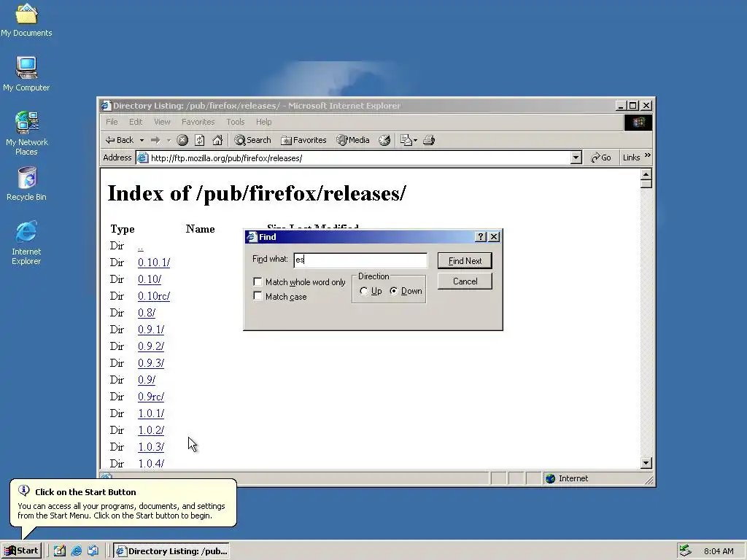This screenshot has height=560, width=747.
Task: Launch Internet Explorer from quick launch
Action: click(76, 551)
